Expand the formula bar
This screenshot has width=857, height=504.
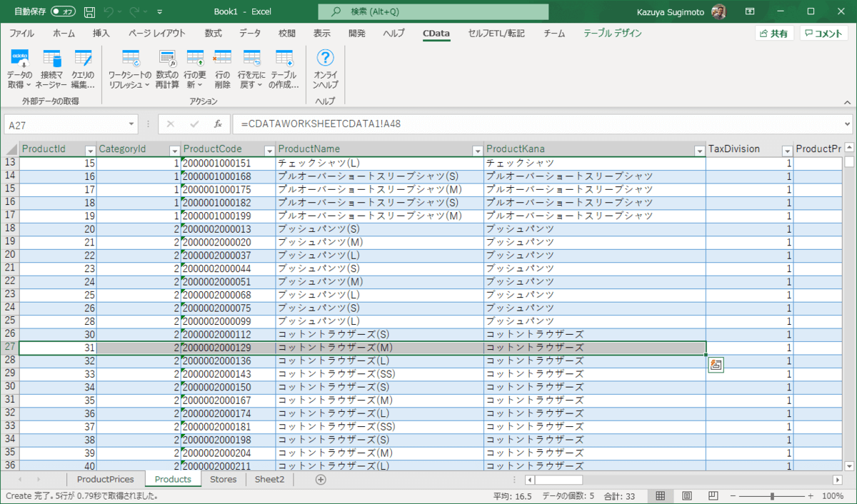(846, 124)
